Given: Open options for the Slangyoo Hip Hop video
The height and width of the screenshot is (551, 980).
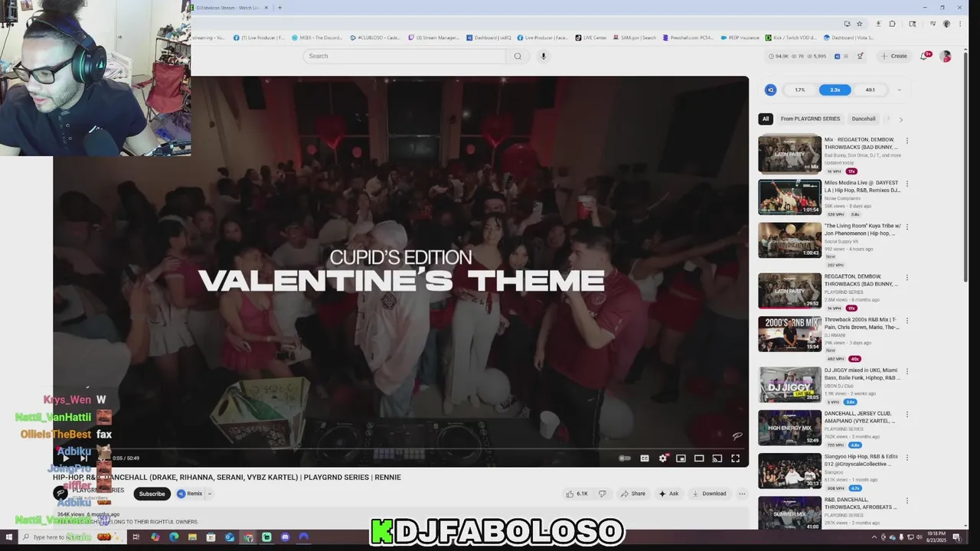Looking at the screenshot, I should click(x=907, y=457).
